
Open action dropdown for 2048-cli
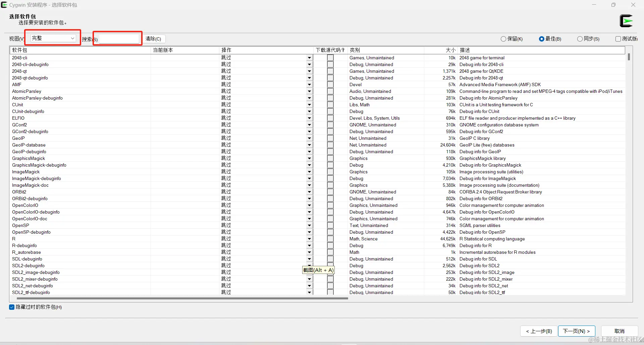309,58
